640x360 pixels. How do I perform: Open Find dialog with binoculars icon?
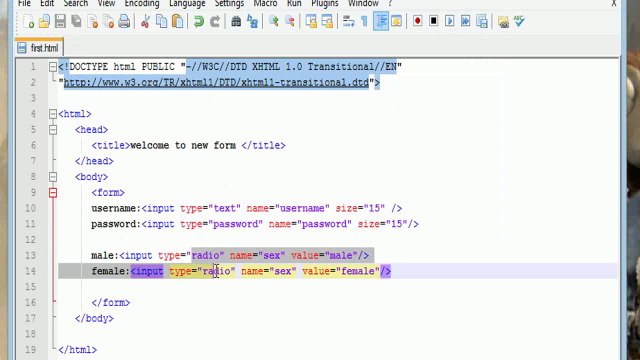pyautogui.click(x=236, y=21)
